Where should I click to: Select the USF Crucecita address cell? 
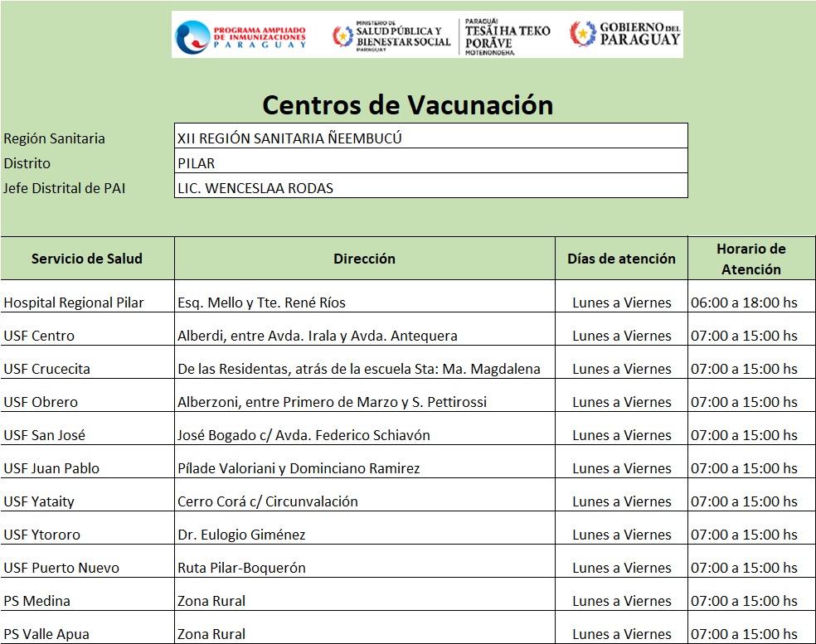359,369
